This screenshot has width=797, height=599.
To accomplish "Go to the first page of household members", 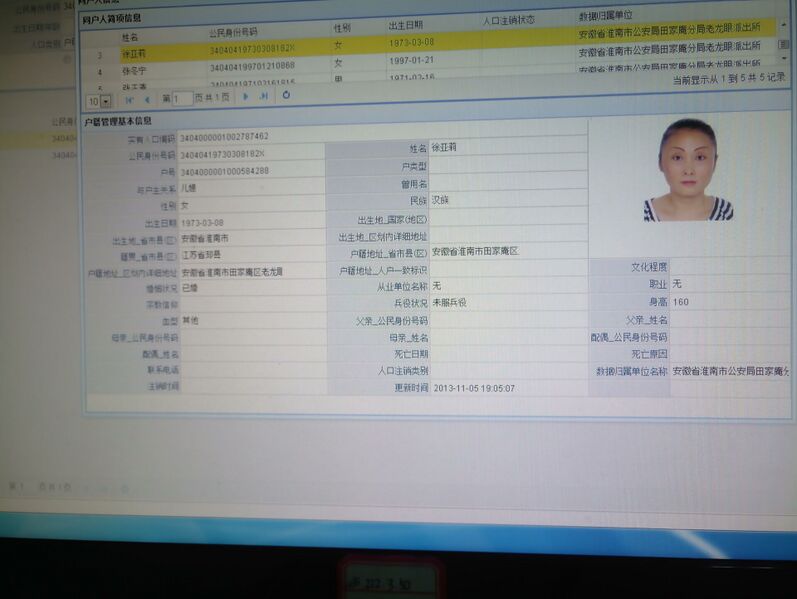I will [x=129, y=100].
